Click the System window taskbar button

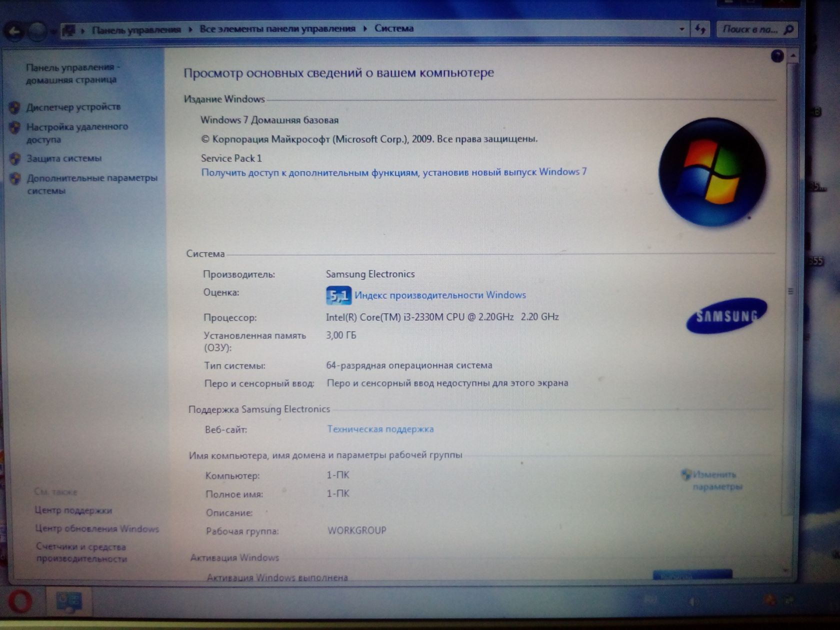pos(69,602)
